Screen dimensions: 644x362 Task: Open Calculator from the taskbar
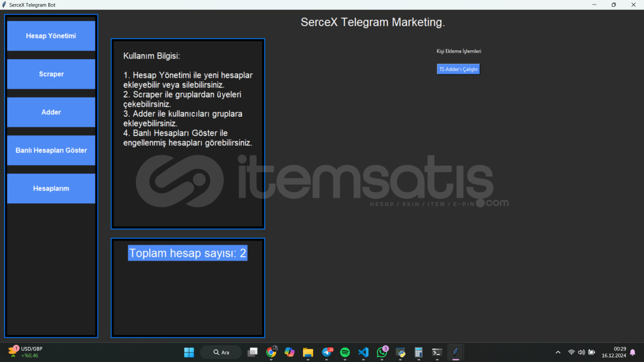[419, 352]
